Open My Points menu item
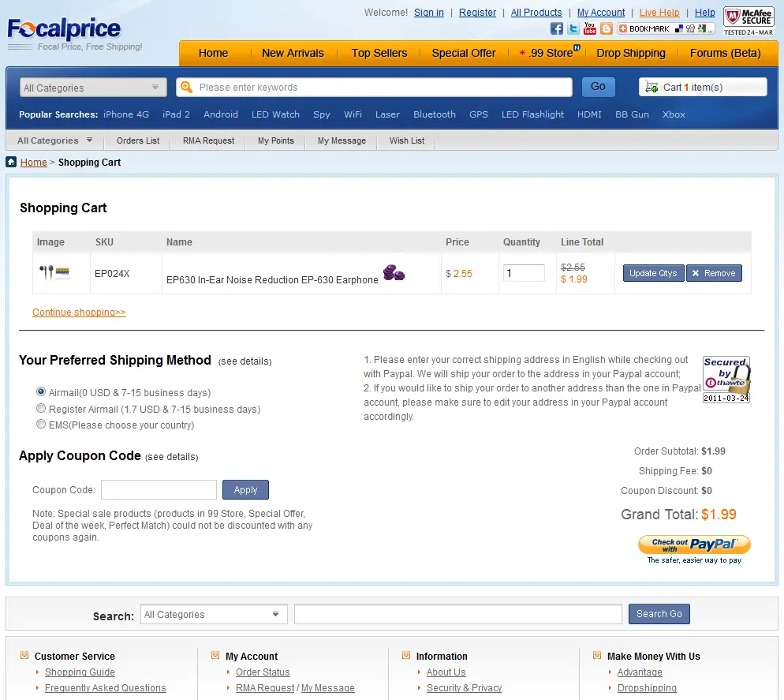Image resolution: width=784 pixels, height=700 pixels. [276, 140]
